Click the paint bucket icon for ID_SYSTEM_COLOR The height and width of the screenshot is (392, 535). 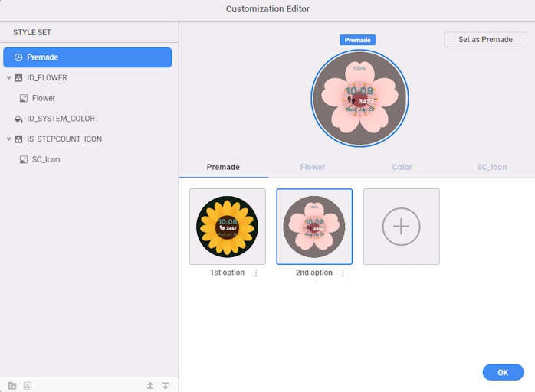pyautogui.click(x=18, y=119)
